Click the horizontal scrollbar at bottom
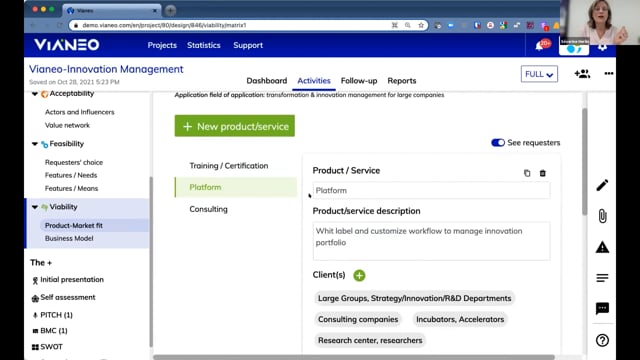The height and width of the screenshot is (360, 640). tap(354, 357)
